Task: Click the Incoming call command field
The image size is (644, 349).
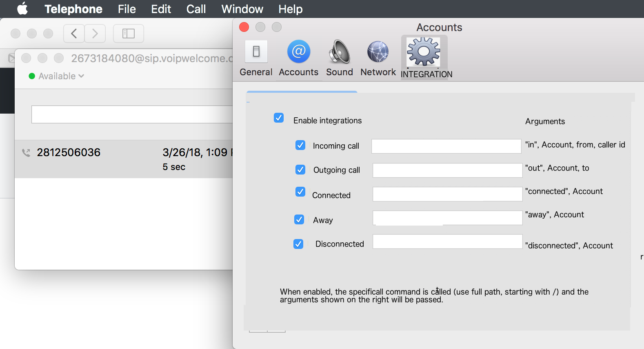Action: point(446,146)
